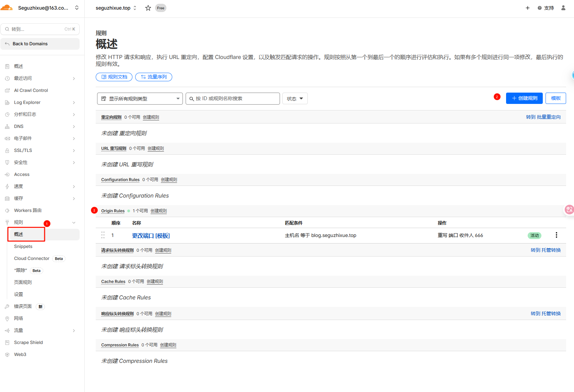
Task: Open three-dot menu for 更改端口 rule
Action: pos(556,235)
